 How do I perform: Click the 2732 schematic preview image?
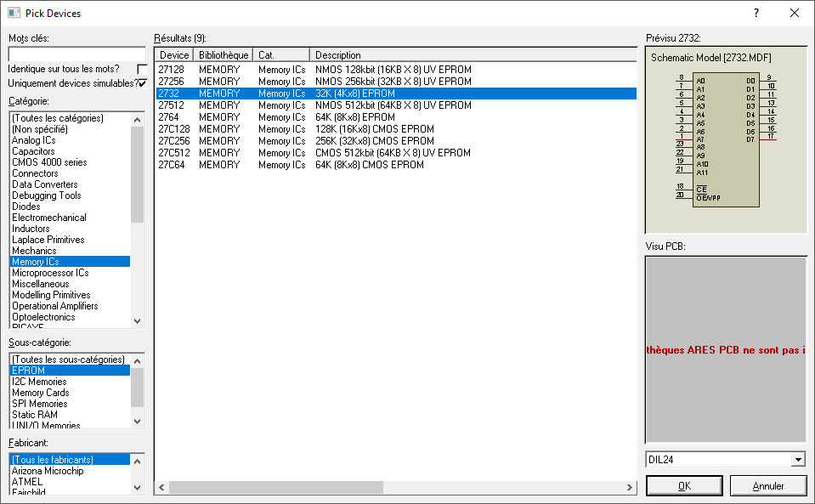(725, 140)
